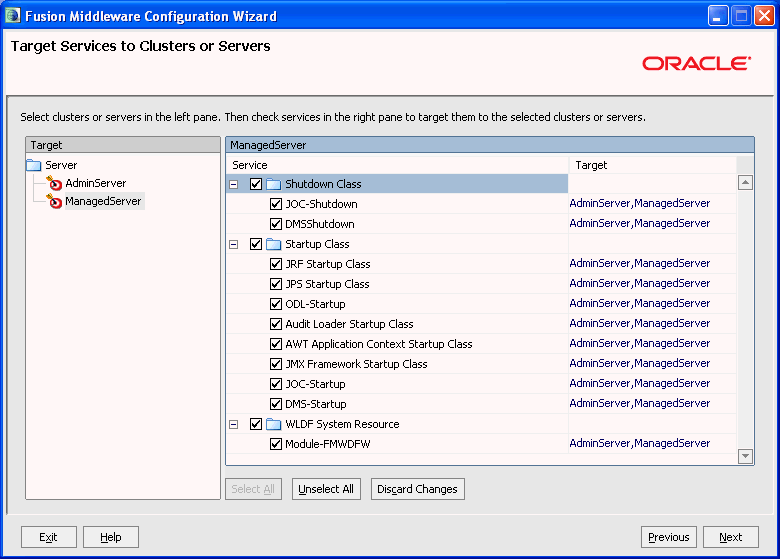Click JMX Framework Startup Class label
The width and height of the screenshot is (780, 559).
(x=356, y=364)
